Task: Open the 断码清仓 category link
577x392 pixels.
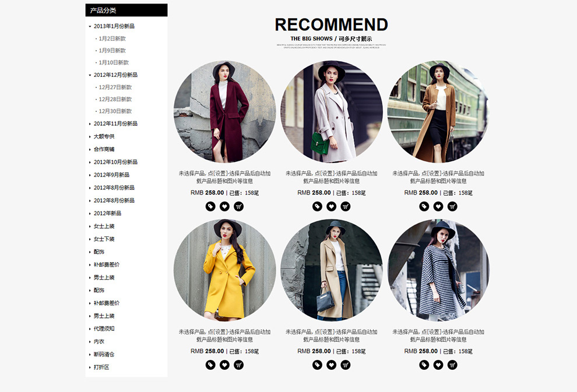Action: (x=104, y=355)
